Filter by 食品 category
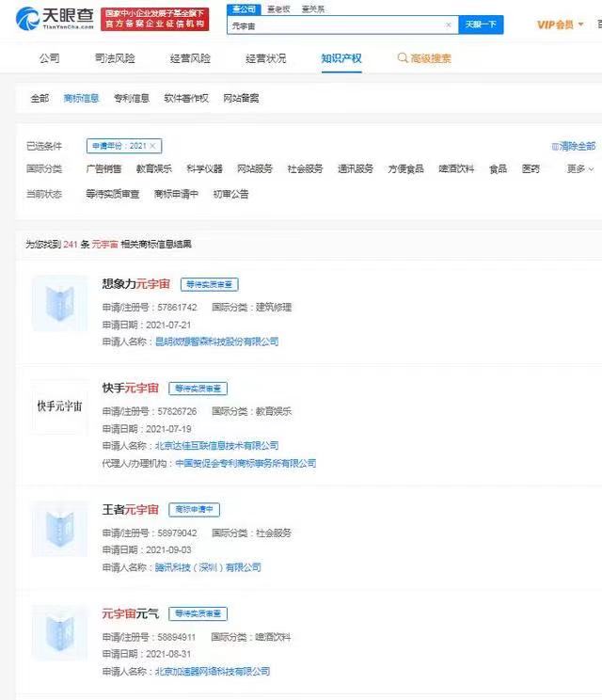Image resolution: width=602 pixels, height=700 pixels. coord(498,168)
